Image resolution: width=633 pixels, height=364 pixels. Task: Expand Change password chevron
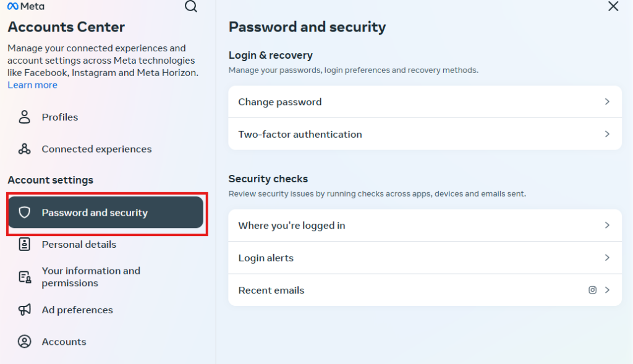[607, 102]
